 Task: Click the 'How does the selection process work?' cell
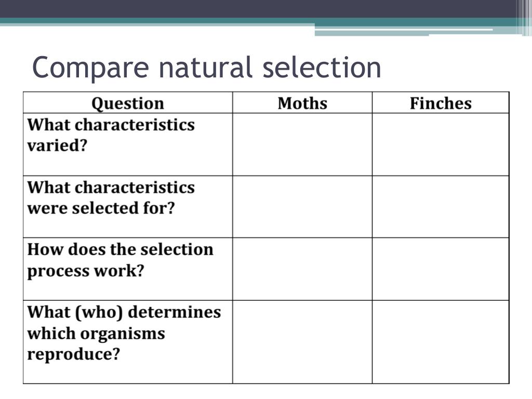click(128, 269)
